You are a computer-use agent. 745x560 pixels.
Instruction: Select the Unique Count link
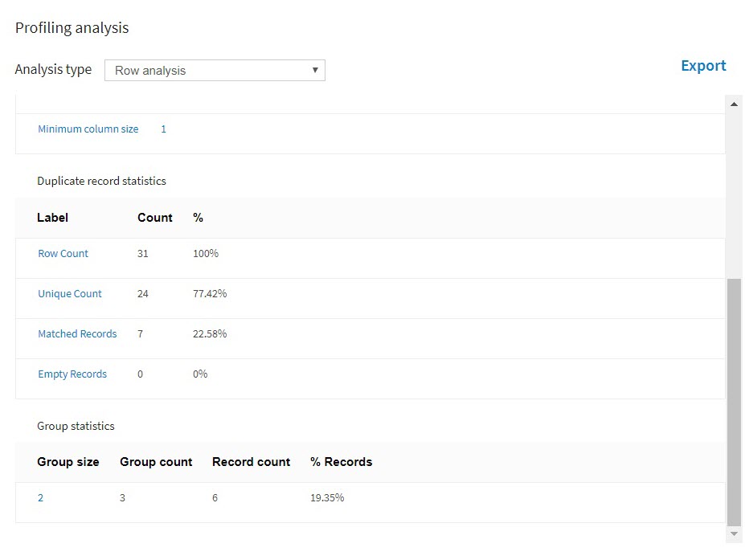coord(70,294)
